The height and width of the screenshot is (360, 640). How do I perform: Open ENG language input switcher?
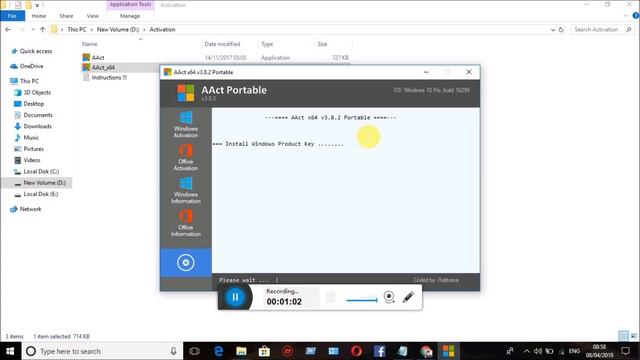click(574, 351)
